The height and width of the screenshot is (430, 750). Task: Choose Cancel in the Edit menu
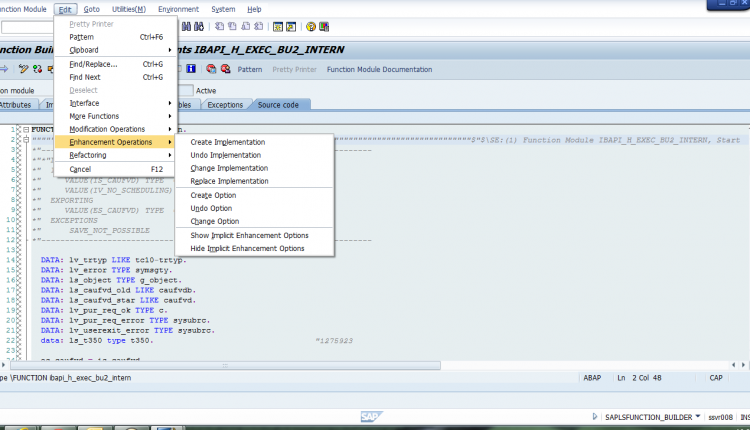(x=115, y=169)
